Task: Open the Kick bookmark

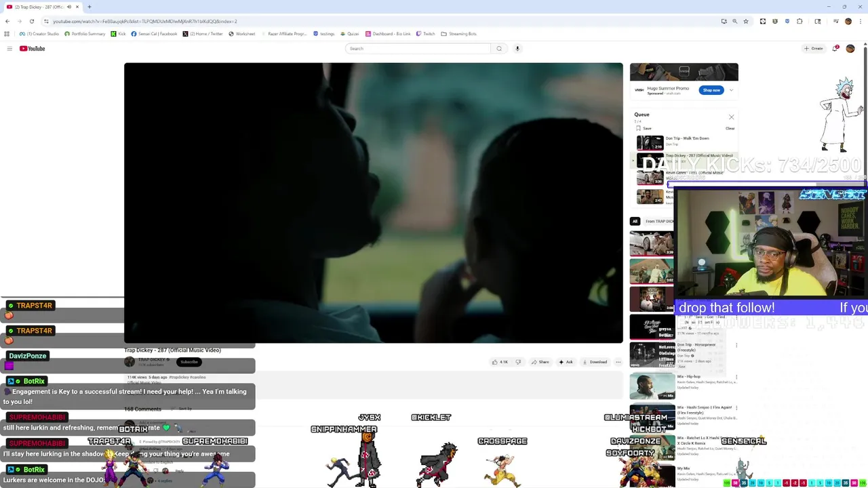Action: [119, 34]
